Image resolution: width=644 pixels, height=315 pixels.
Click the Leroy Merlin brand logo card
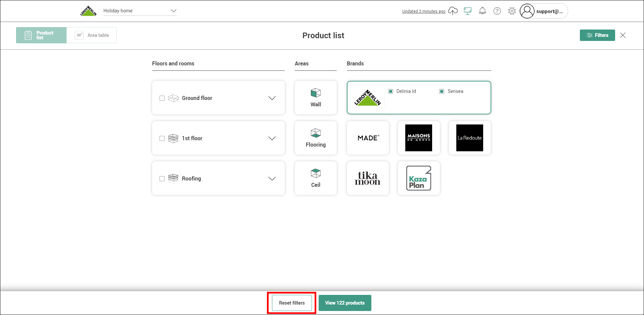point(368,98)
